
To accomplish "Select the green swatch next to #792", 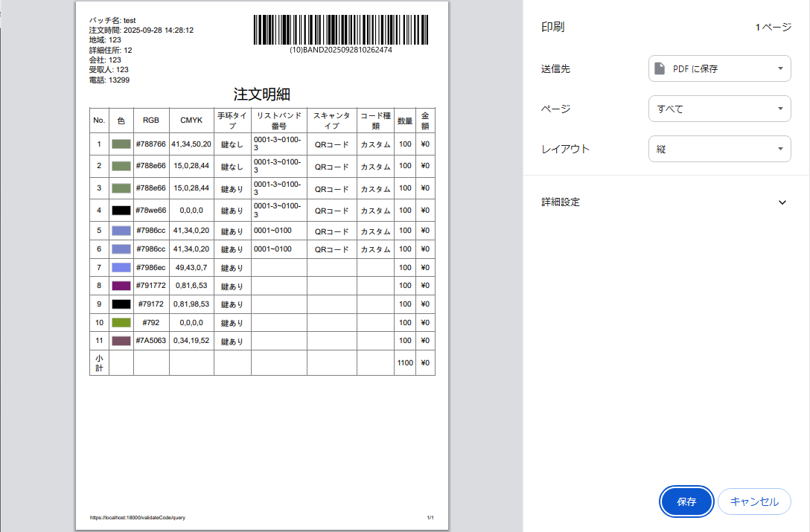I will point(121,323).
